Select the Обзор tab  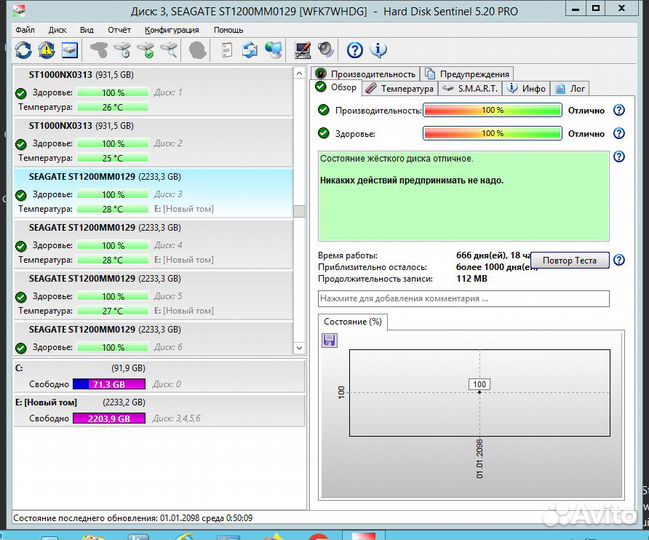click(x=336, y=87)
